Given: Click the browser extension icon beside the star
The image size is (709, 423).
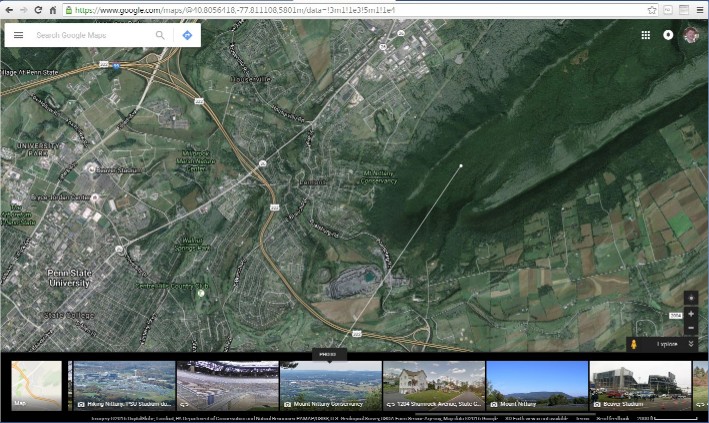Looking at the screenshot, I should pyautogui.click(x=668, y=10).
